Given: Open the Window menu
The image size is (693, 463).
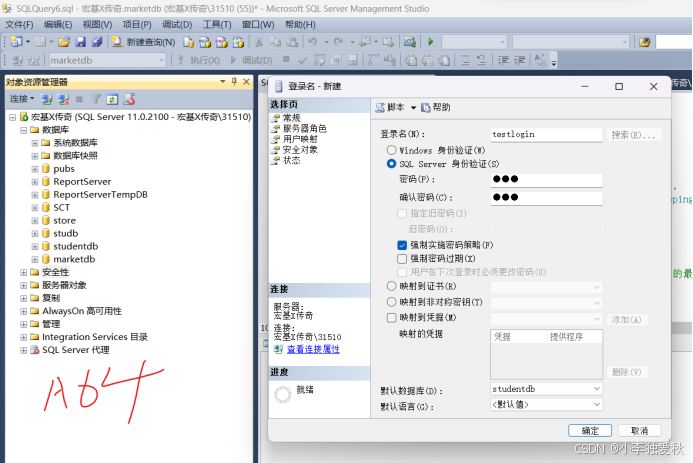Looking at the screenshot, I should (258, 25).
